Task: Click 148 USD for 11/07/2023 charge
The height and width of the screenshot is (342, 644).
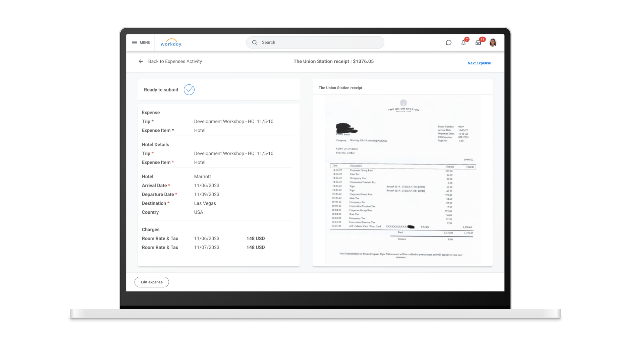Action: click(x=256, y=248)
